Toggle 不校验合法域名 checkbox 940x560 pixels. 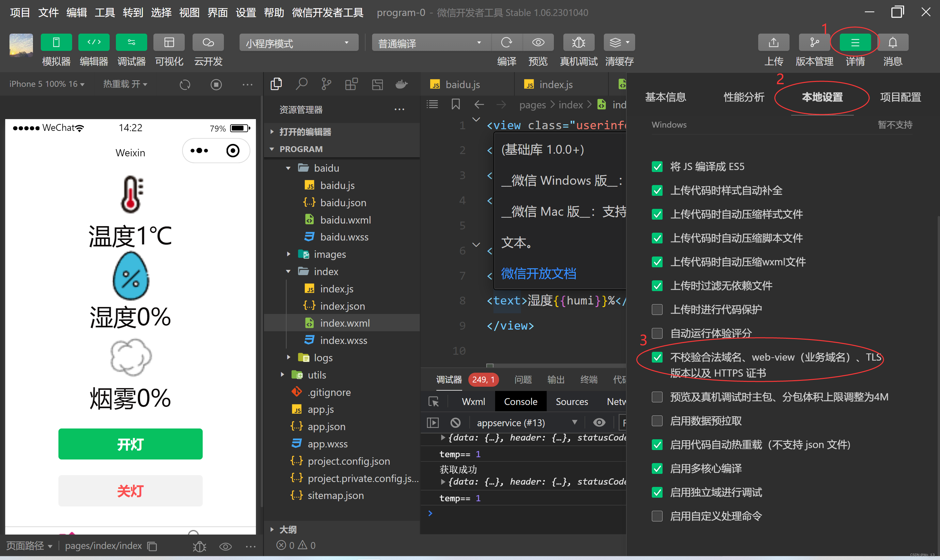tap(657, 357)
